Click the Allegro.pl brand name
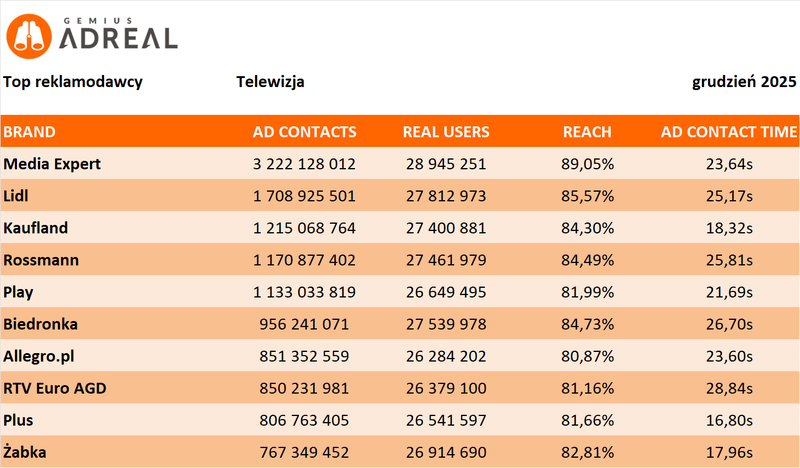800x468 pixels. (41, 356)
